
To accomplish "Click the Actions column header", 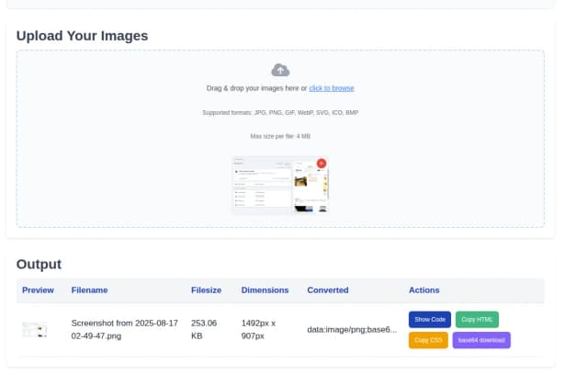I will 424,290.
